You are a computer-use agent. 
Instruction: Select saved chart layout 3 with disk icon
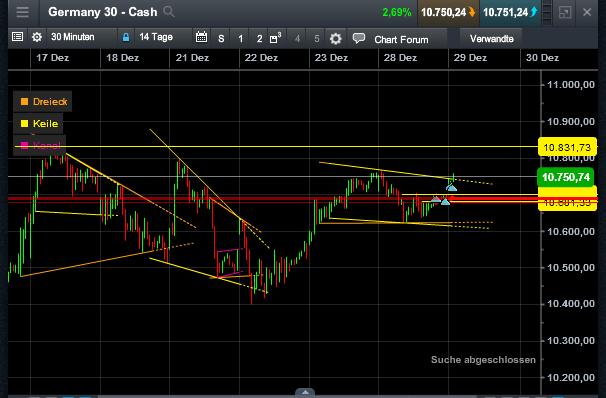276,38
